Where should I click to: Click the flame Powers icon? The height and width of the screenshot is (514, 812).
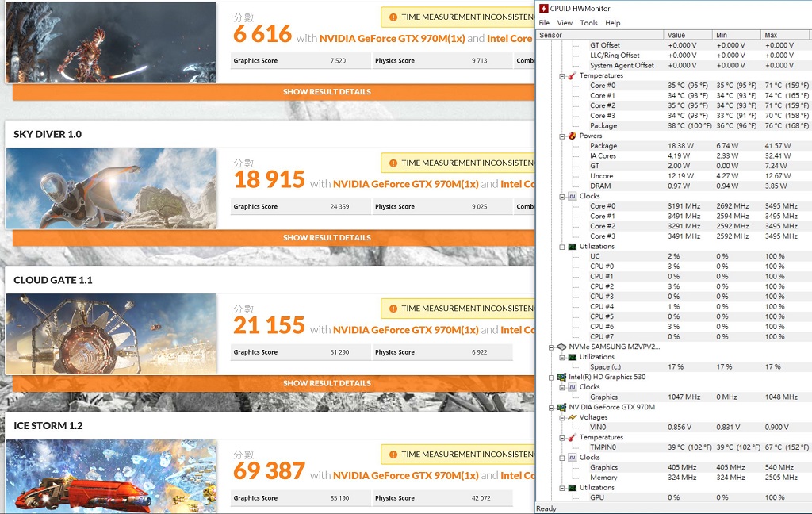point(573,136)
